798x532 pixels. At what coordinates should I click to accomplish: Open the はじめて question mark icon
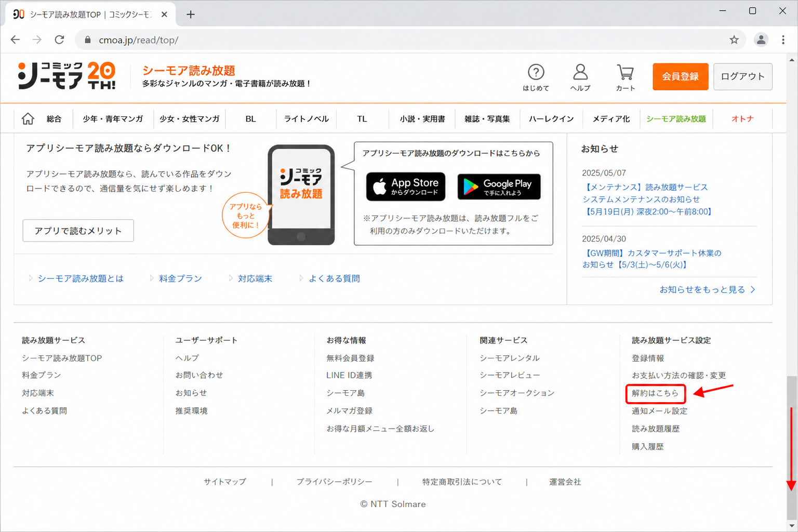click(x=536, y=77)
